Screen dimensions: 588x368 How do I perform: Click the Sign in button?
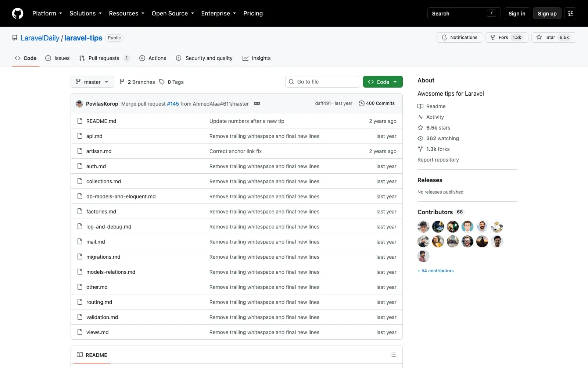click(517, 13)
